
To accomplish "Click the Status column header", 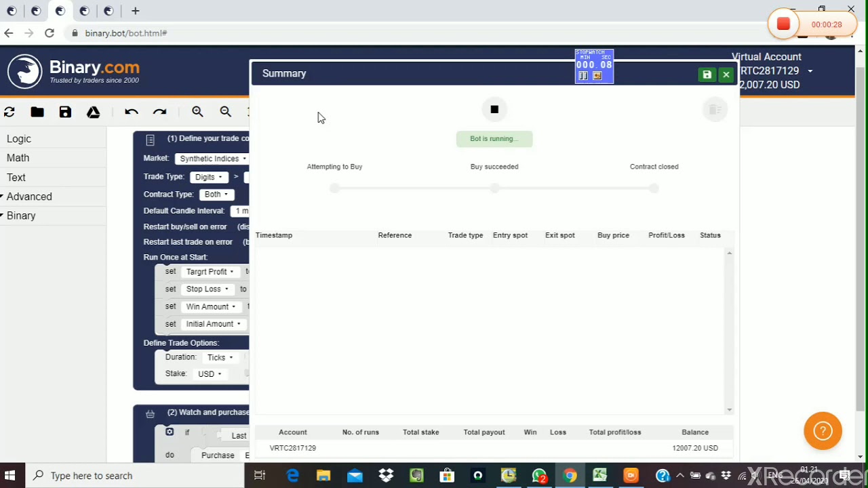I will pos(710,235).
